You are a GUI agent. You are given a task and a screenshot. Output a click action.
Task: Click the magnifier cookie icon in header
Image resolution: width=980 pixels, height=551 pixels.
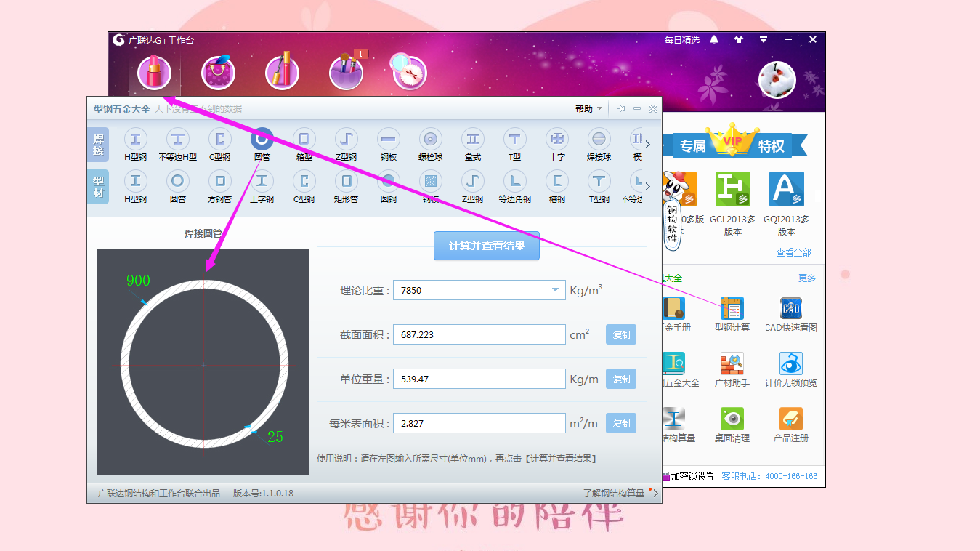coord(409,71)
